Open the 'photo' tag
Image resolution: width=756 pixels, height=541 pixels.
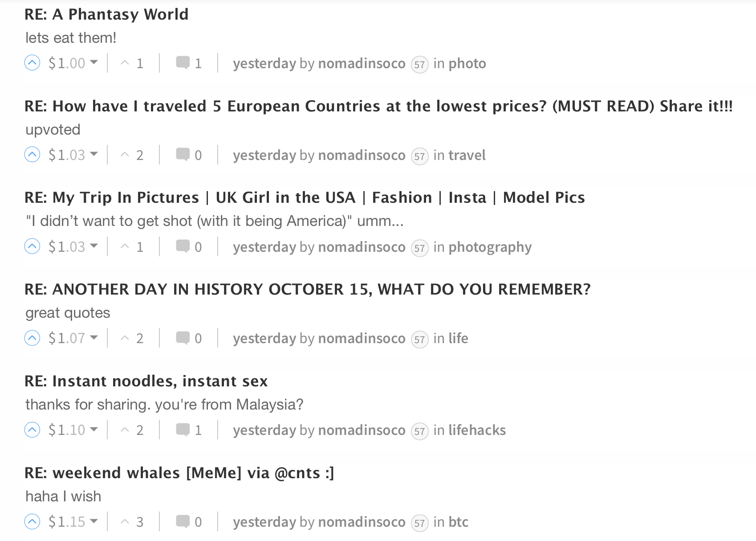pos(467,64)
